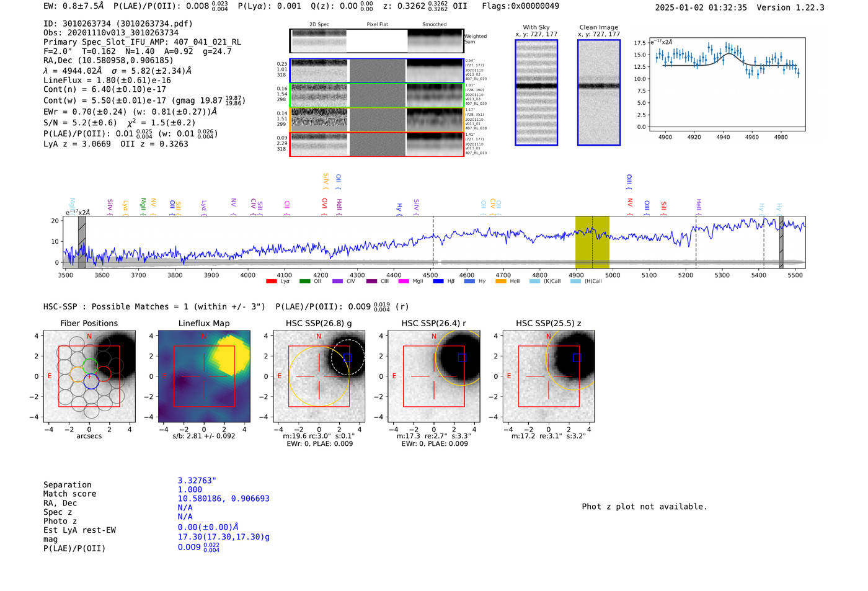This screenshot has width=868, height=591.
Task: Click the match score value 1.000
Action: (190, 489)
